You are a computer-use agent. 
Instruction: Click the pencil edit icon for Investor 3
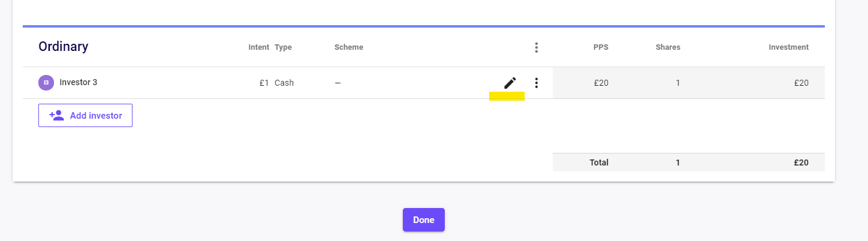click(510, 83)
